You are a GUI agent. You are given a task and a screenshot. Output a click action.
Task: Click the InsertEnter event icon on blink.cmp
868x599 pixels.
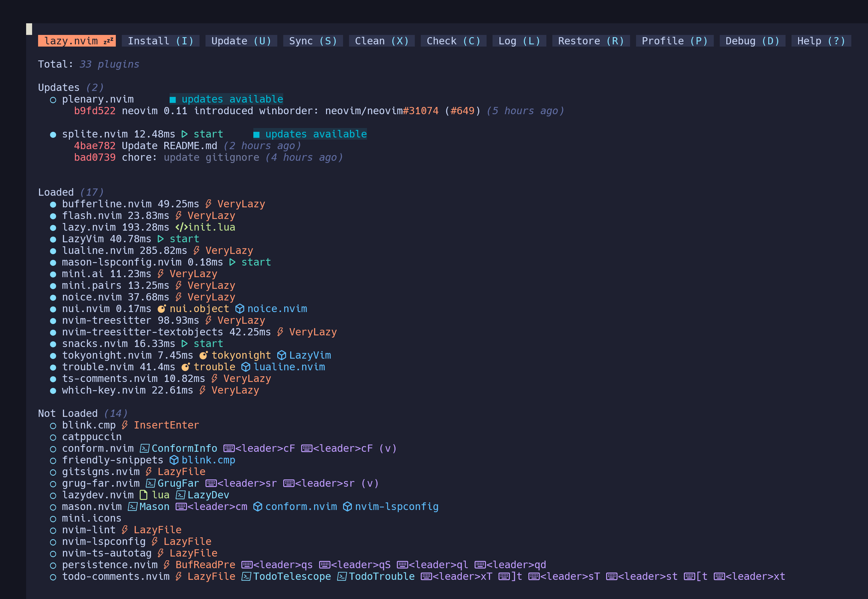tap(125, 425)
